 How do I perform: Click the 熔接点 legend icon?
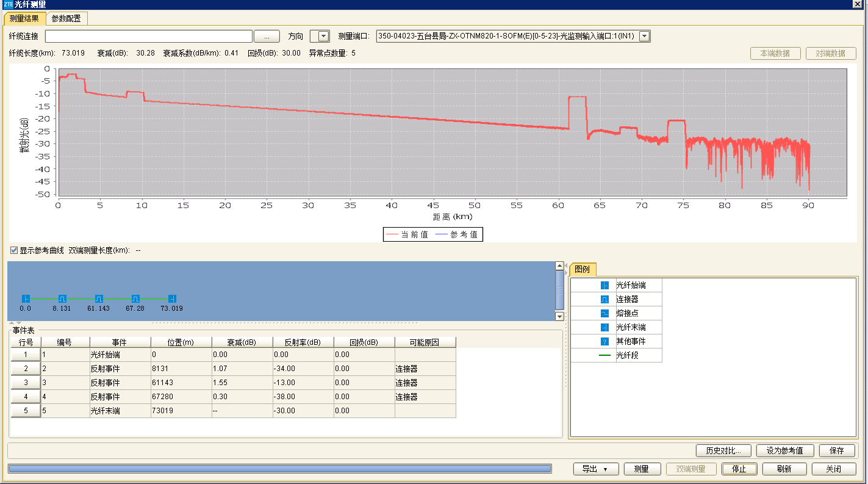click(x=604, y=313)
